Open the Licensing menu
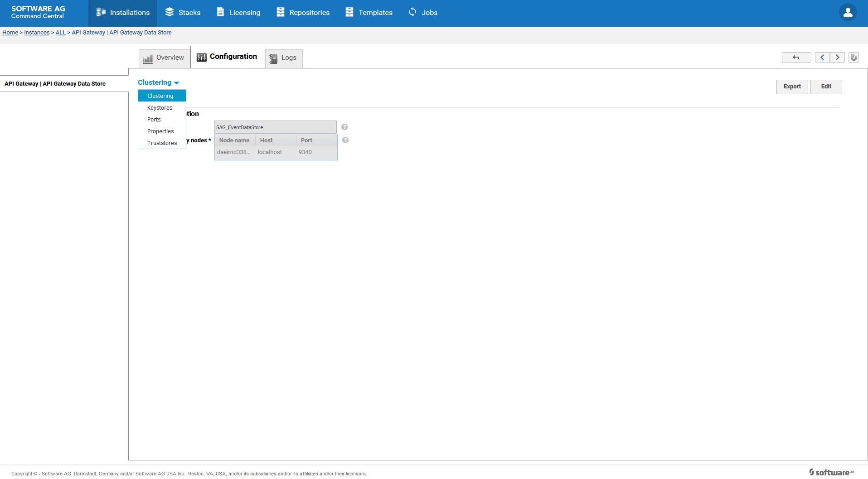 [x=238, y=13]
